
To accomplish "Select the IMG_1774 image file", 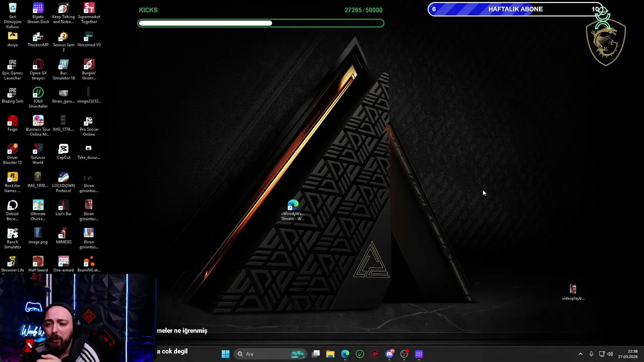I will coord(63,124).
